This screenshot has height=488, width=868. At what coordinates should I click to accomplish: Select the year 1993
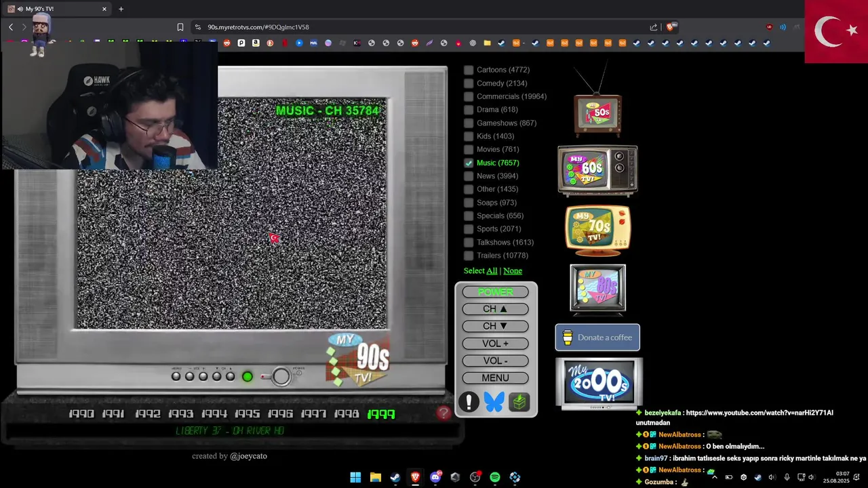click(x=181, y=413)
